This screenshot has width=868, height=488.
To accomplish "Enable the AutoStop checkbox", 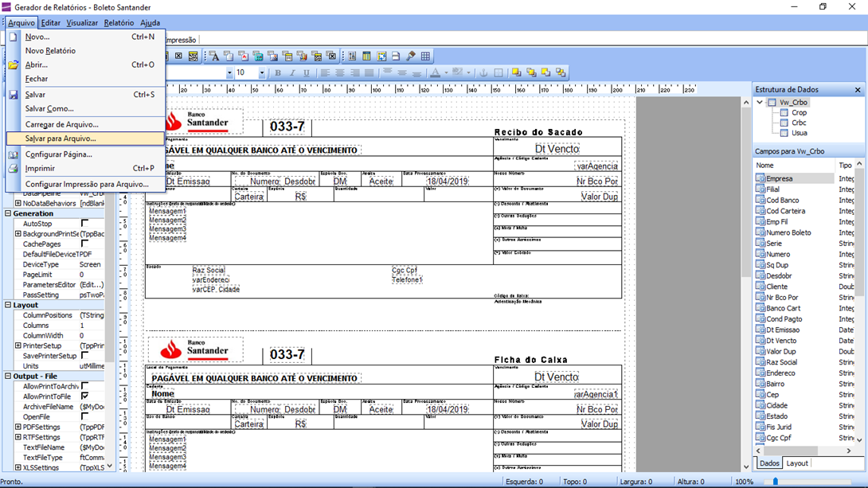I will [84, 224].
